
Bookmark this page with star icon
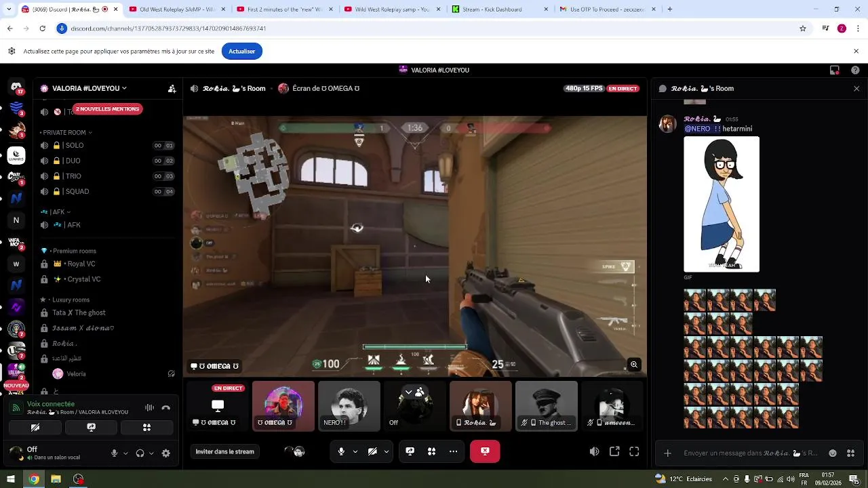coord(803,28)
